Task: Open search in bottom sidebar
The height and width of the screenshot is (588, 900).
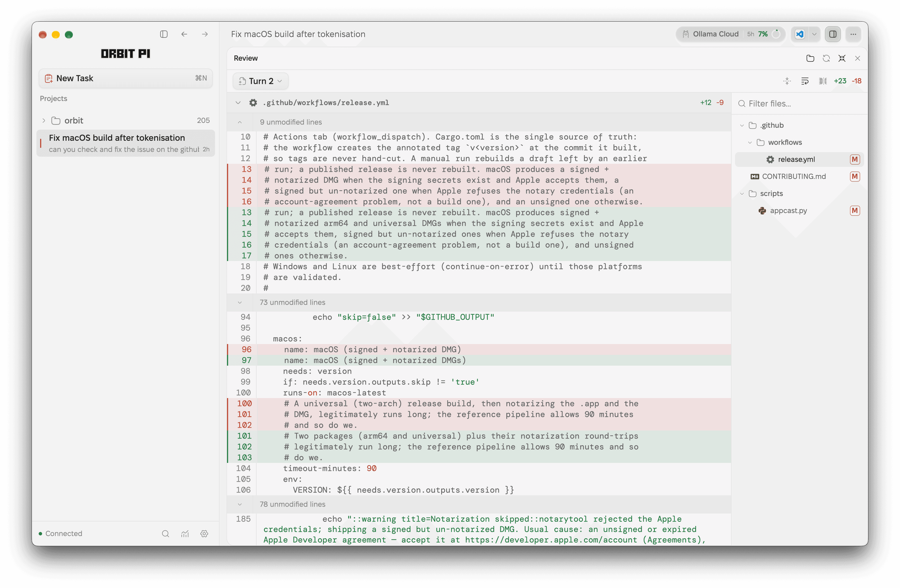Action: click(165, 534)
